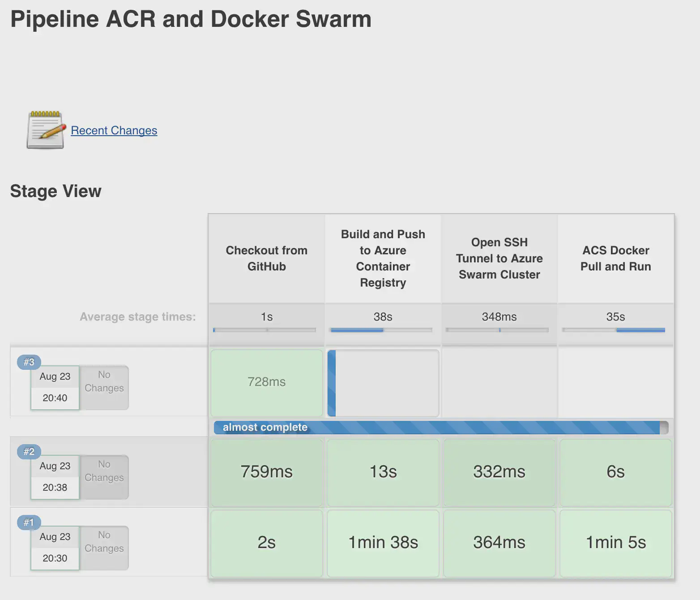Click the Recent Changes notepad icon

(x=45, y=130)
